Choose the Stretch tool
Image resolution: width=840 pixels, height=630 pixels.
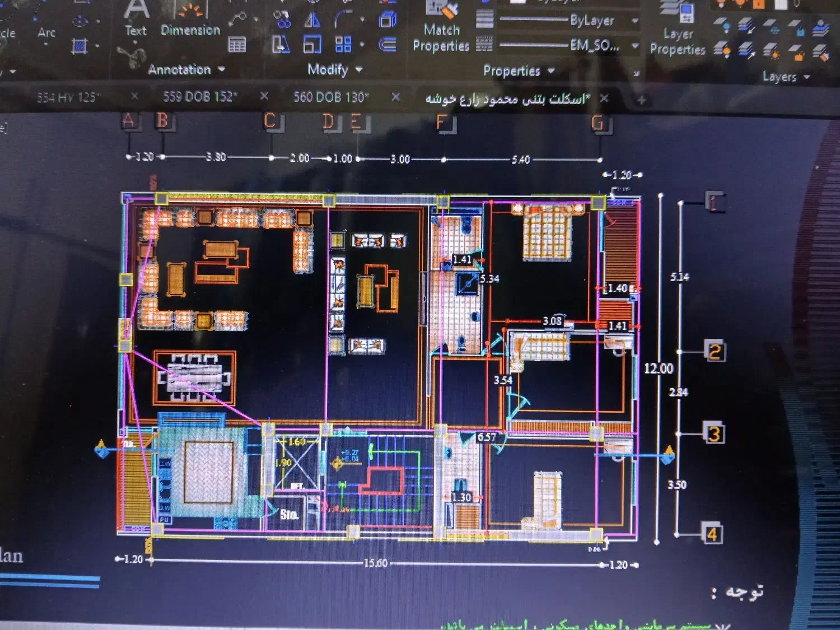point(281,44)
